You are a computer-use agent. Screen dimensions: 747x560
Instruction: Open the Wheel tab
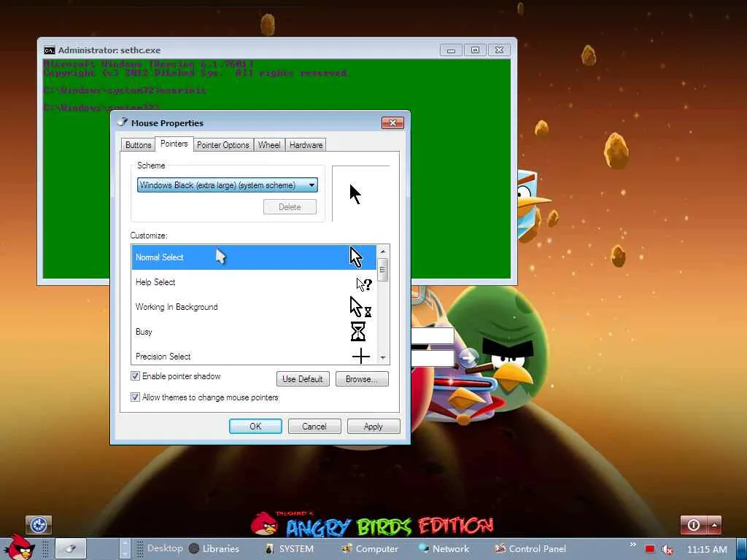268,145
